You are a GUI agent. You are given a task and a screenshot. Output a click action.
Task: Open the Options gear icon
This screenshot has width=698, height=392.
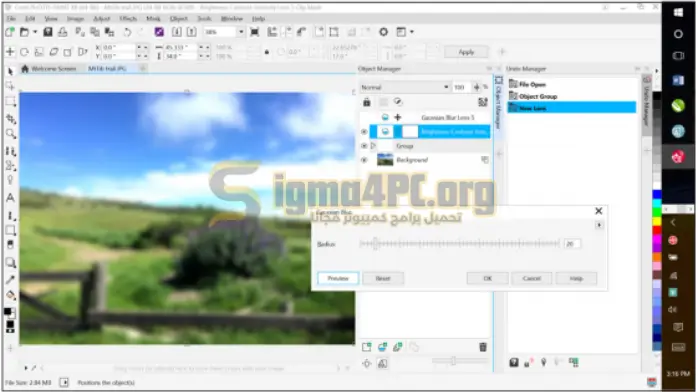coord(383,32)
